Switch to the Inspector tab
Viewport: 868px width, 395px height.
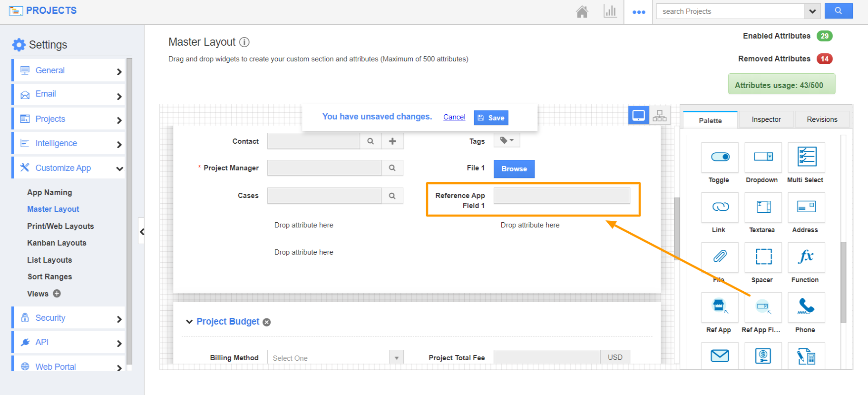coord(766,119)
